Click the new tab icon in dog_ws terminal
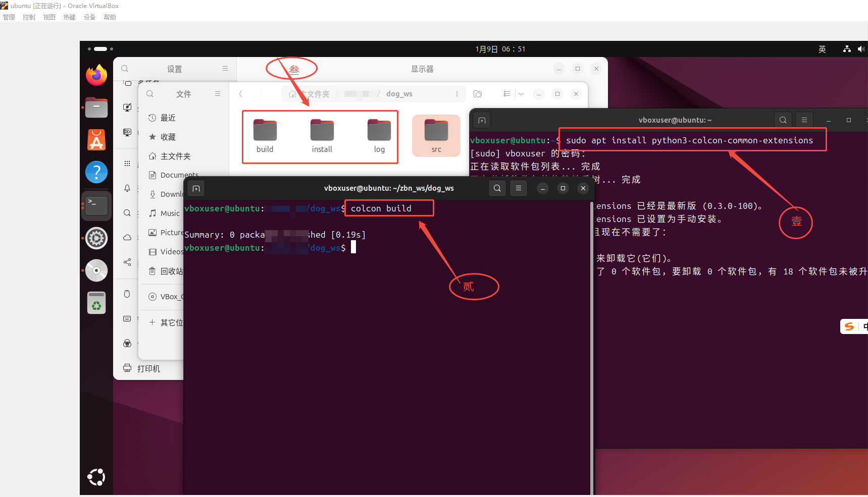This screenshot has height=497, width=868. [x=196, y=188]
